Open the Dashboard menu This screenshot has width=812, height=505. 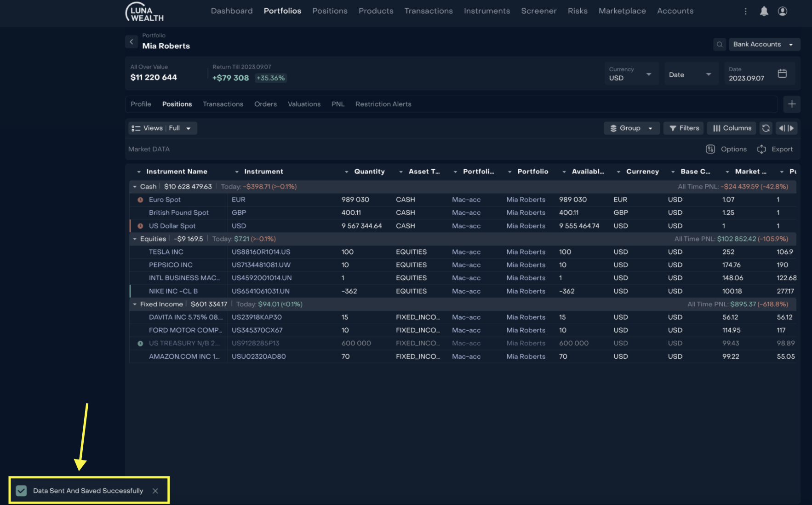(232, 11)
